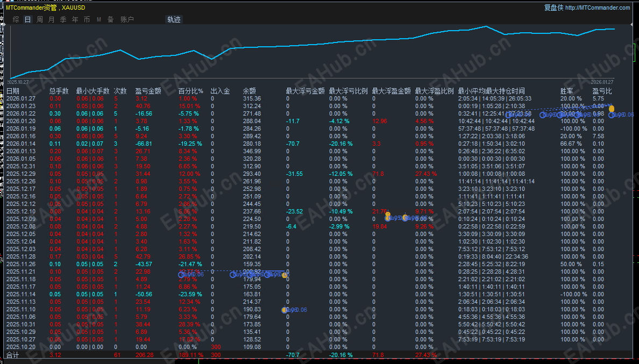
Task: Switch to the 月 monthly statistics icon
Action: coord(51,19)
